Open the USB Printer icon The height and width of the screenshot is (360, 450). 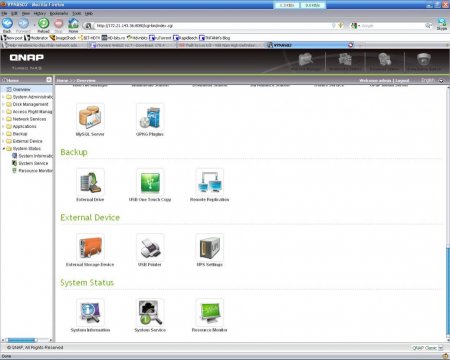(x=150, y=248)
